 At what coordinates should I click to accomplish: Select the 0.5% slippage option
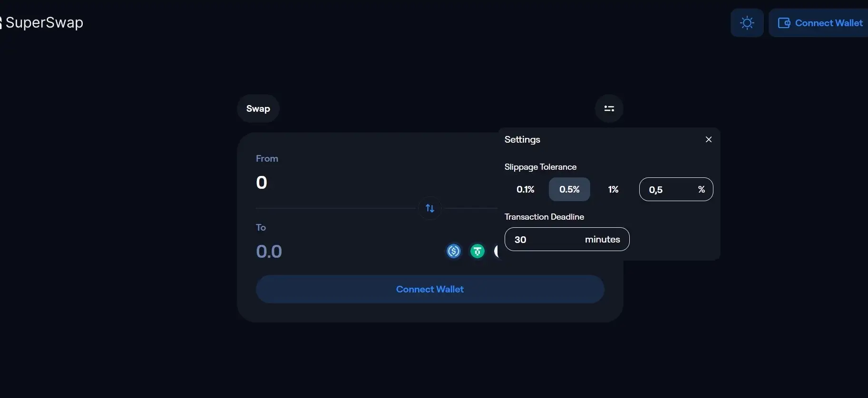tap(569, 189)
